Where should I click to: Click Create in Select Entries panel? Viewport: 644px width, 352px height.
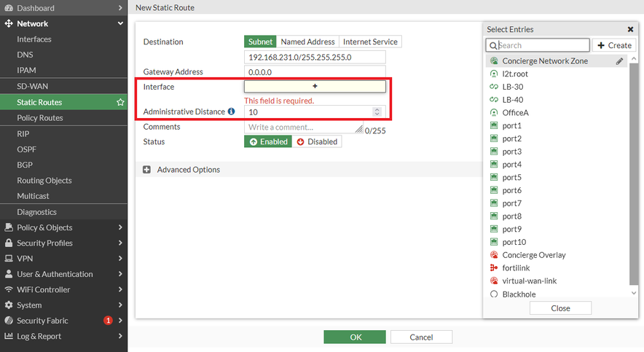tap(614, 45)
